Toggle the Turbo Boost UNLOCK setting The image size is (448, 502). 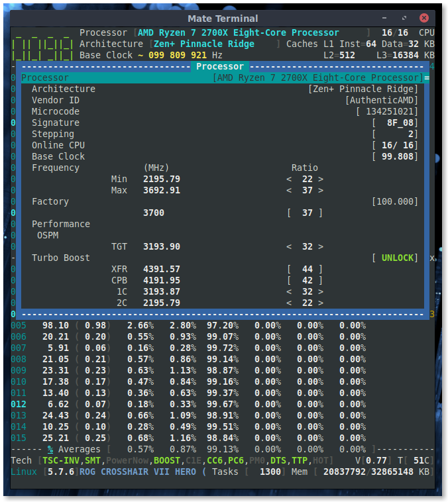click(x=395, y=258)
